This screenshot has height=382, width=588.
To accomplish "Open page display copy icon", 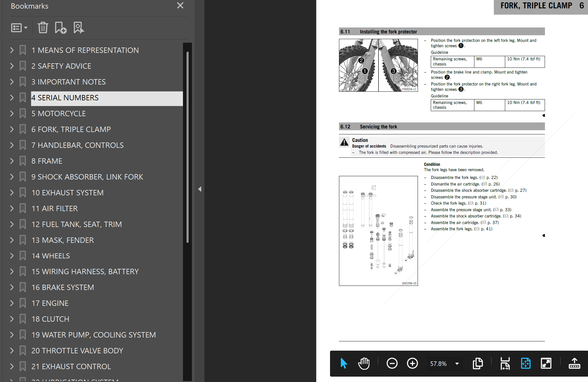I will point(478,363).
